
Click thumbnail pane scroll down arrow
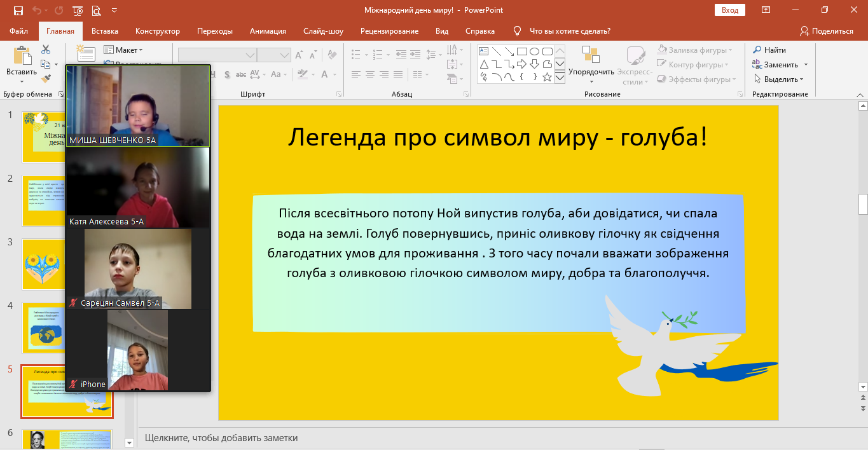click(130, 442)
